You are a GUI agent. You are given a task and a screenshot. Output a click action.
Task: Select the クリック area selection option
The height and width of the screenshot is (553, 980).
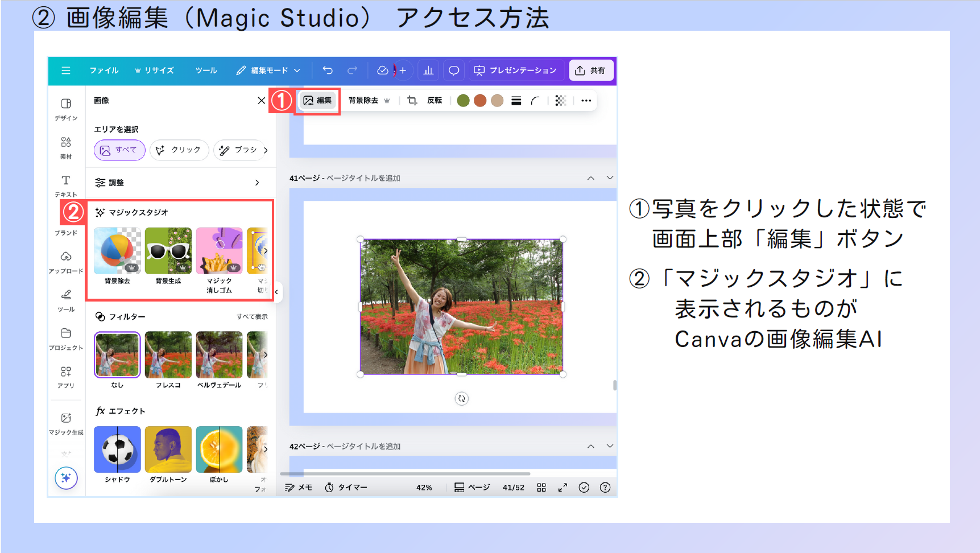pos(179,150)
